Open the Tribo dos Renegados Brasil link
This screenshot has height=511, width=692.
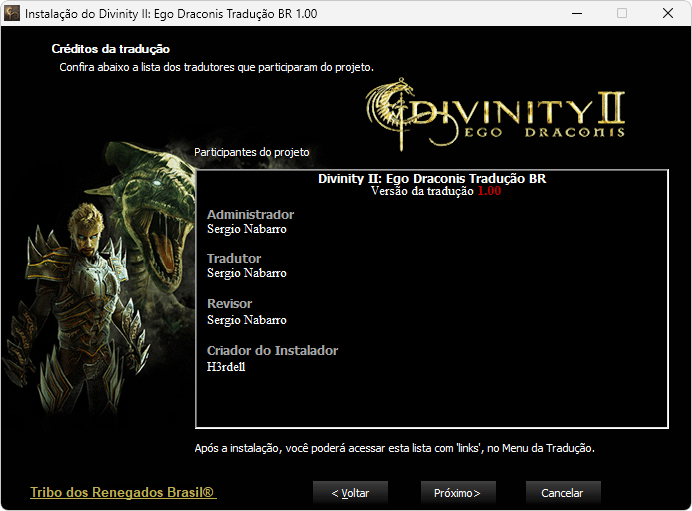click(x=123, y=493)
